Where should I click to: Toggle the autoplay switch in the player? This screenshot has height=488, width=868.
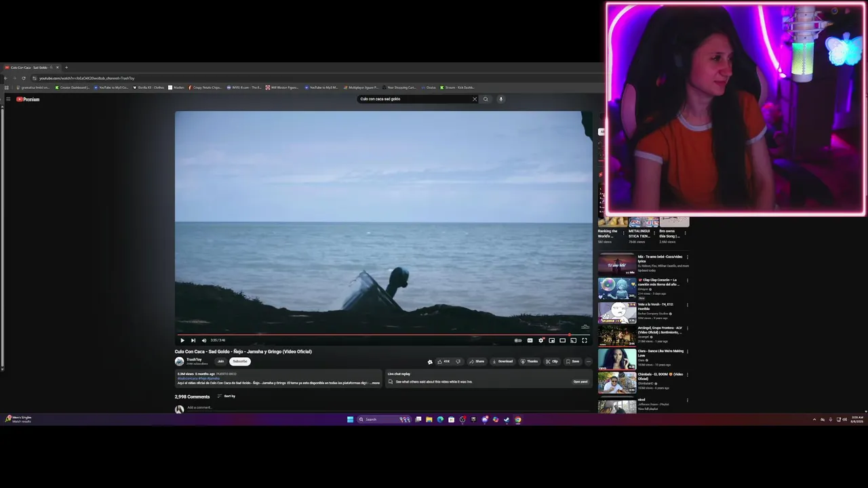click(x=518, y=340)
